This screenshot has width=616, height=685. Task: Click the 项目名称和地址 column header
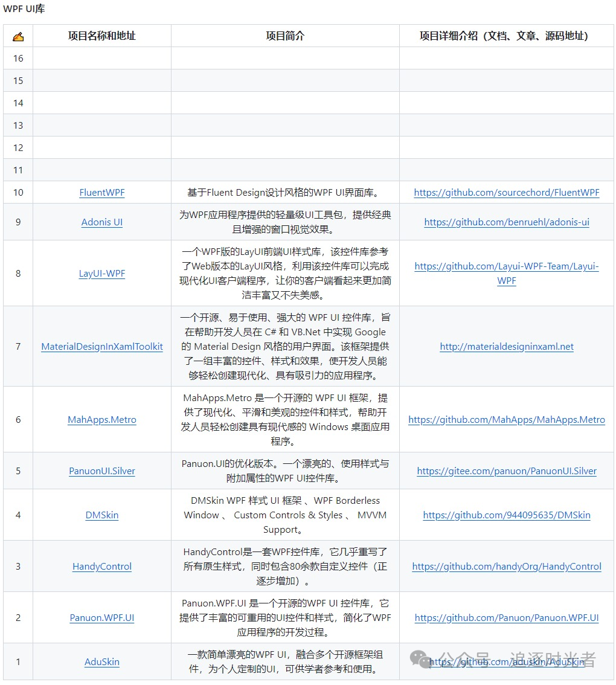click(x=102, y=36)
